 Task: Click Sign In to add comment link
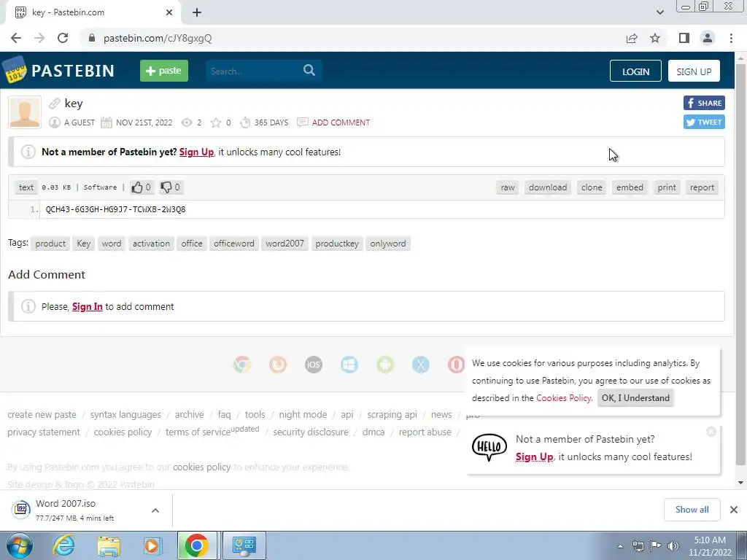point(88,307)
